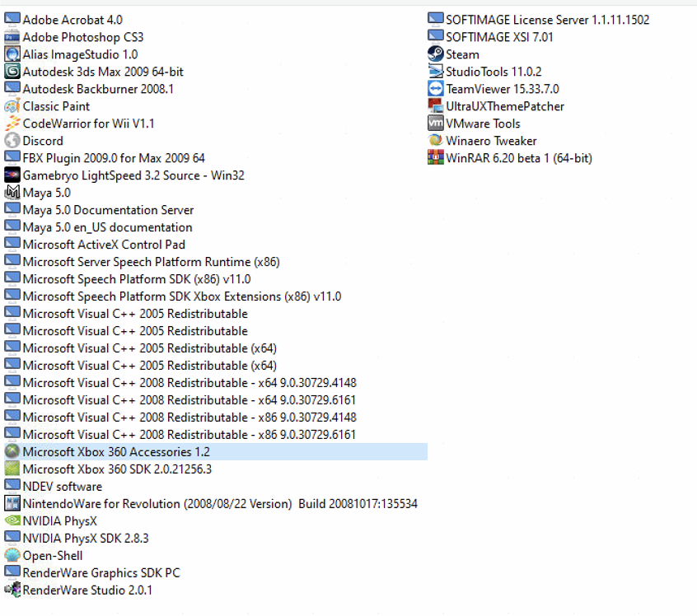This screenshot has width=697, height=616.
Task: Click the Autodesk 3ds Max 2009 icon
Action: 12,72
